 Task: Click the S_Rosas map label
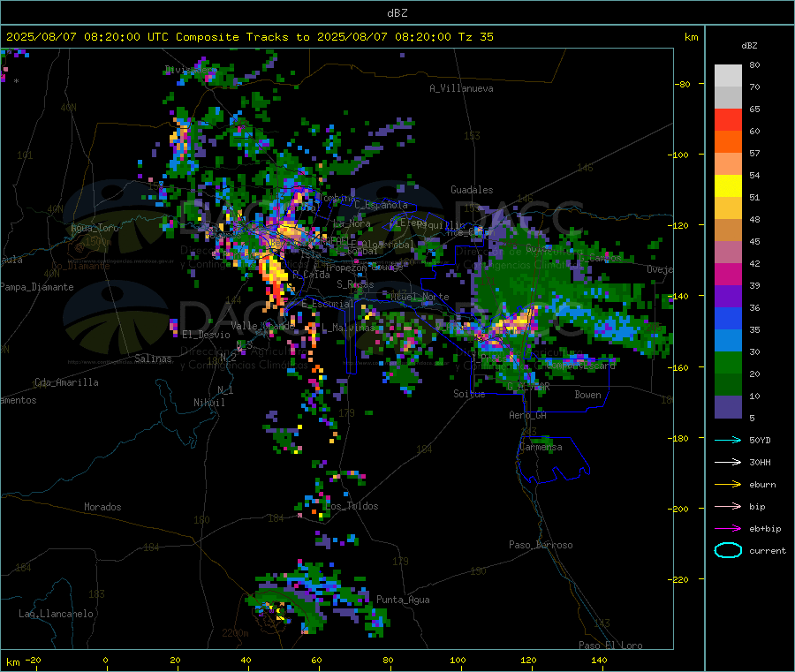(x=355, y=284)
